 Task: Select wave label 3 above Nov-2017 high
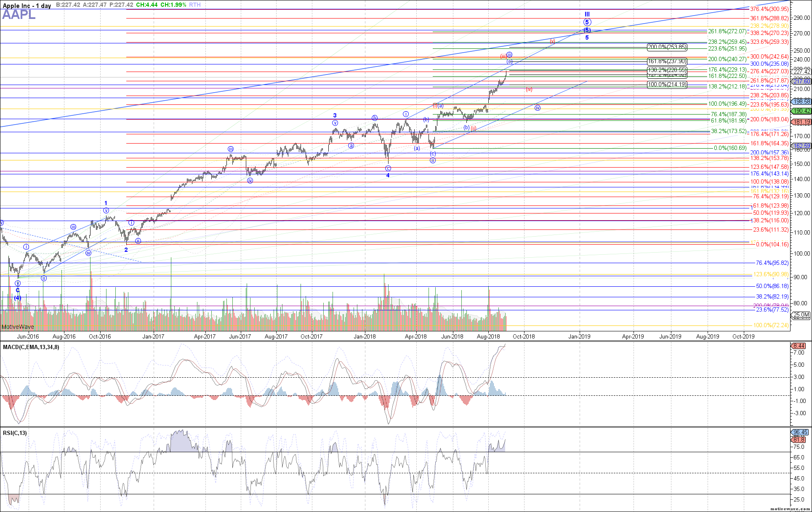click(x=335, y=115)
